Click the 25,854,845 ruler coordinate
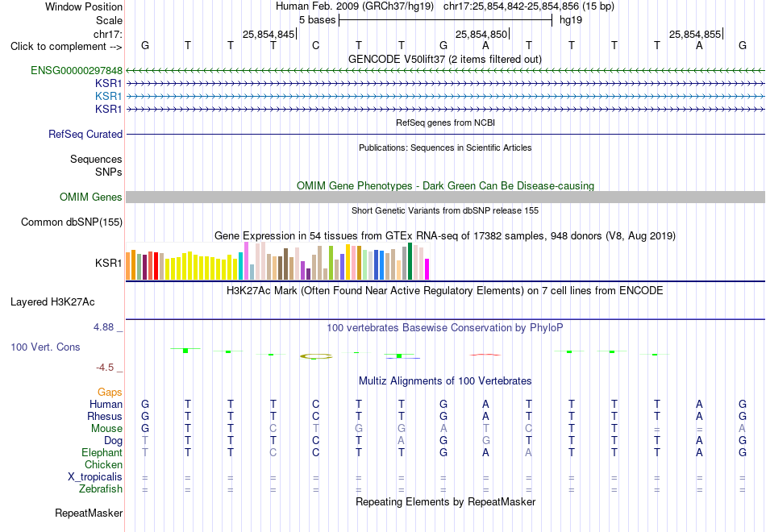The width and height of the screenshot is (766, 532). [x=269, y=34]
